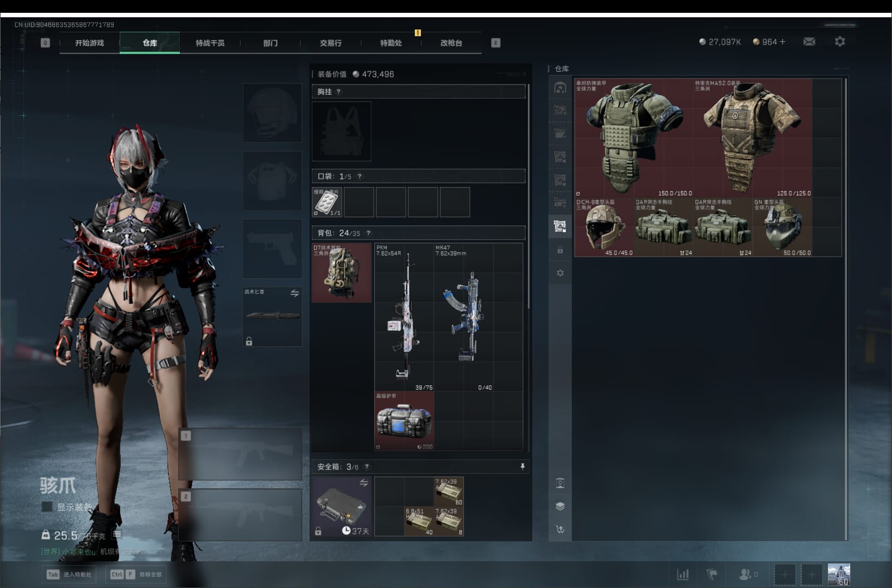The image size is (892, 588).
Task: Click the 转移全部 button
Action: tap(137, 574)
